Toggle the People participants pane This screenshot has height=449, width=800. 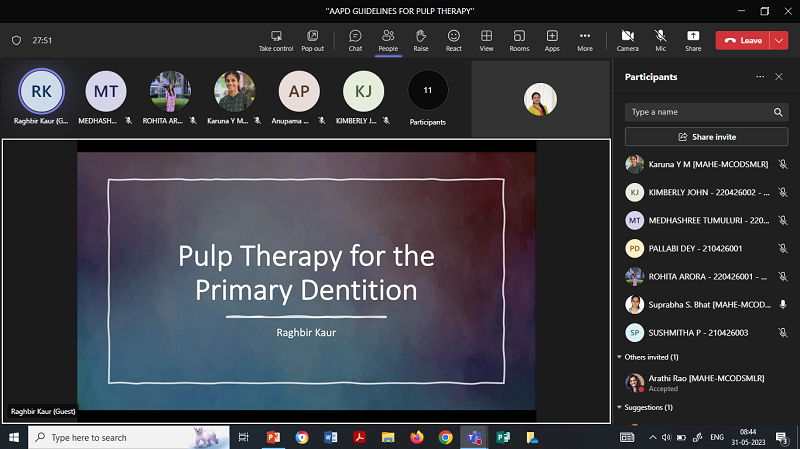(x=388, y=40)
